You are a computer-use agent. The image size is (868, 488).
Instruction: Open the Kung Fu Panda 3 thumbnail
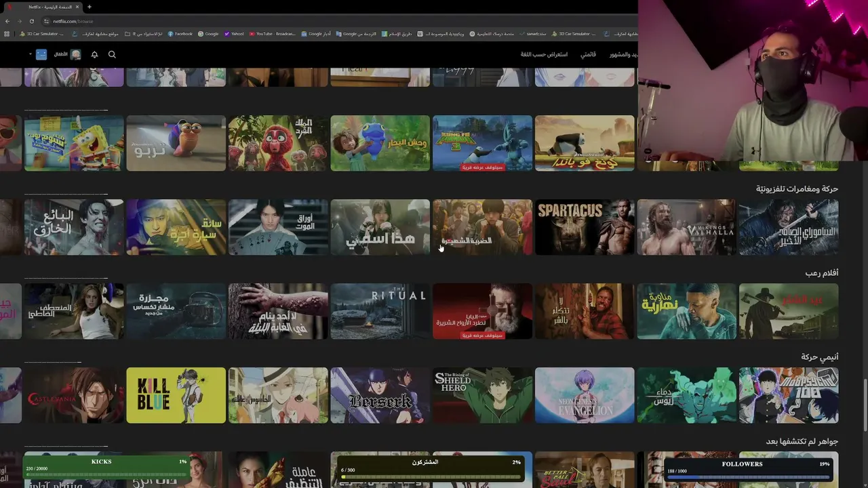(482, 143)
